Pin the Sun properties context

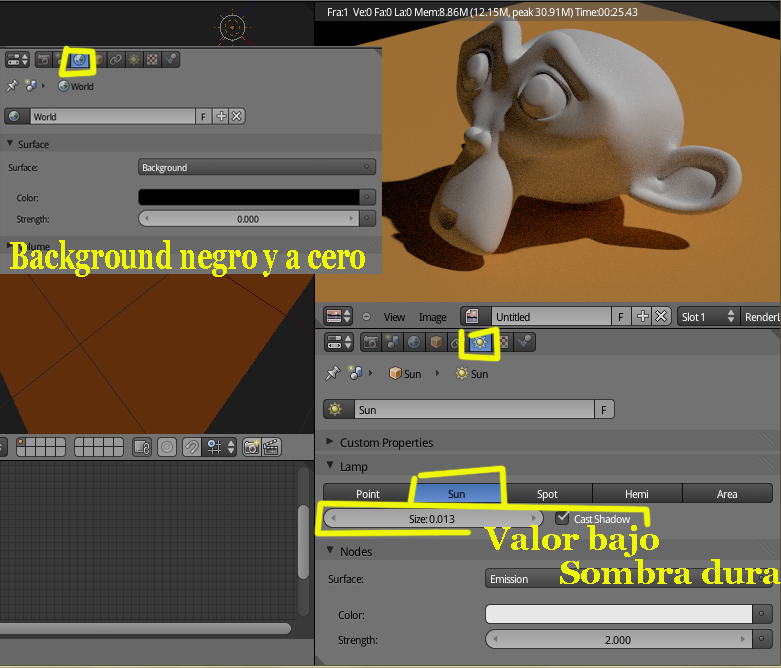332,373
